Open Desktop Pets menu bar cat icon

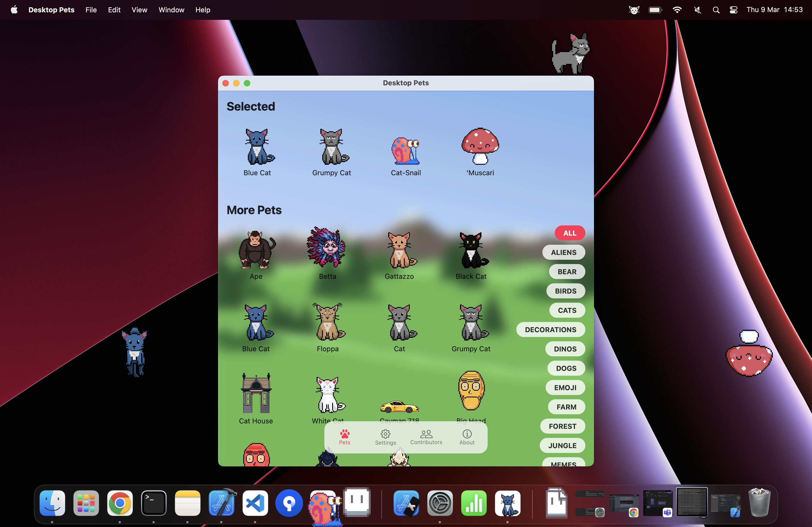point(634,10)
